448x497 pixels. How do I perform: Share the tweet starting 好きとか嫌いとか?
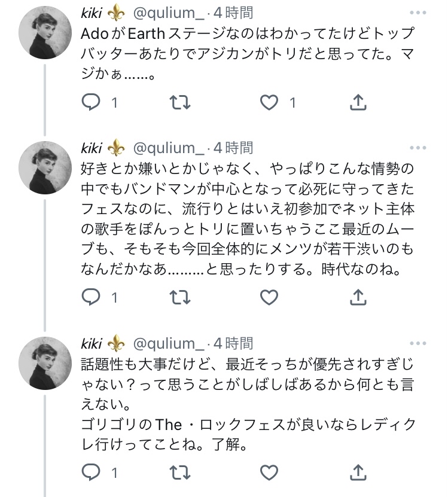coord(358,297)
